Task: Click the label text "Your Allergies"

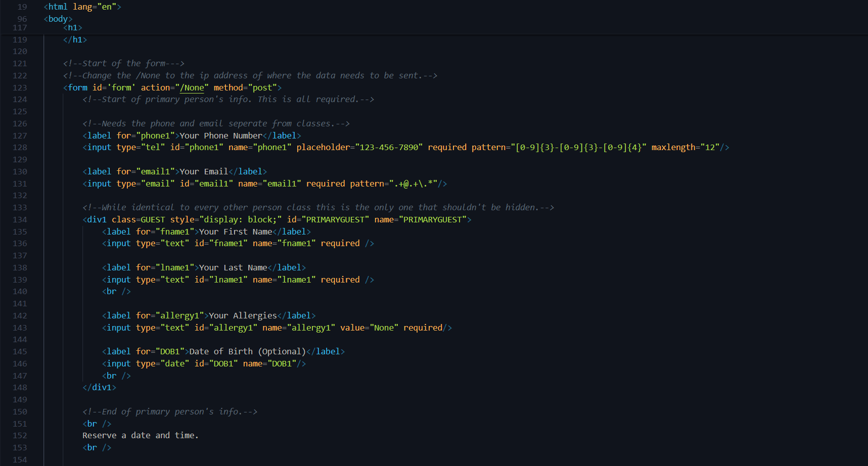Action: [x=243, y=316]
